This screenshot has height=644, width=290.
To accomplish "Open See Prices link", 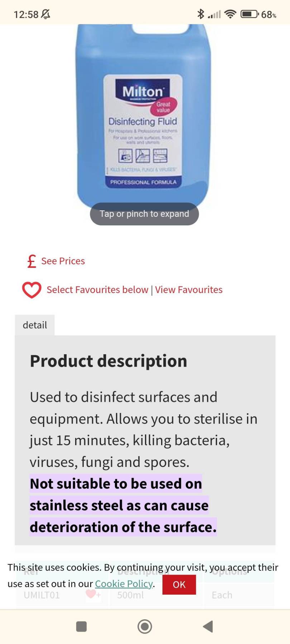I will pyautogui.click(x=63, y=261).
